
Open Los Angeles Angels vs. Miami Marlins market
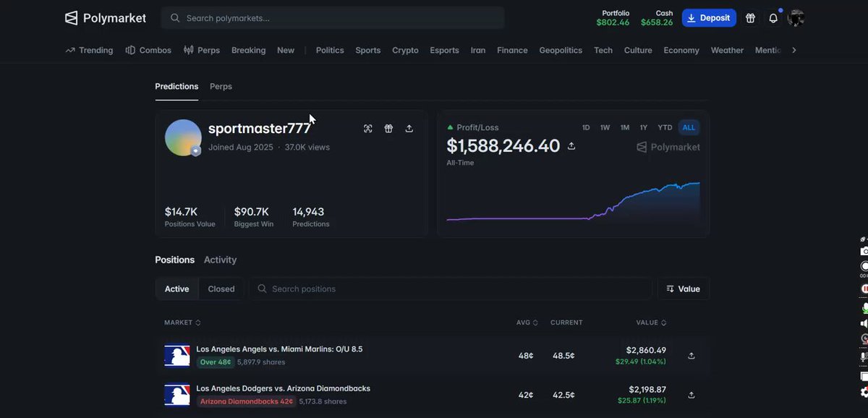click(x=279, y=349)
